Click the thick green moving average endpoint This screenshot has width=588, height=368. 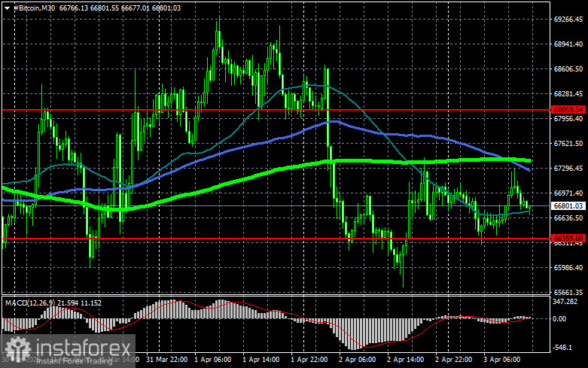[x=529, y=160]
